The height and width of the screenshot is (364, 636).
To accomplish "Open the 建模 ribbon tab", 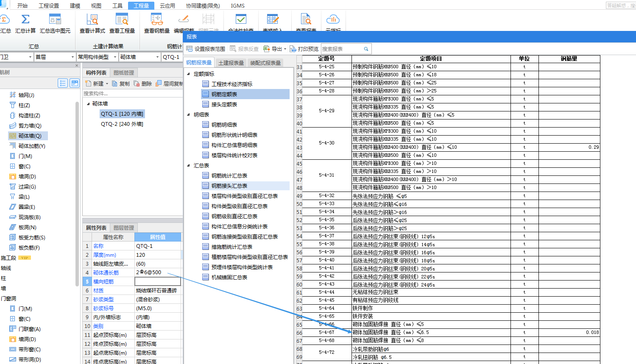I will point(75,6).
